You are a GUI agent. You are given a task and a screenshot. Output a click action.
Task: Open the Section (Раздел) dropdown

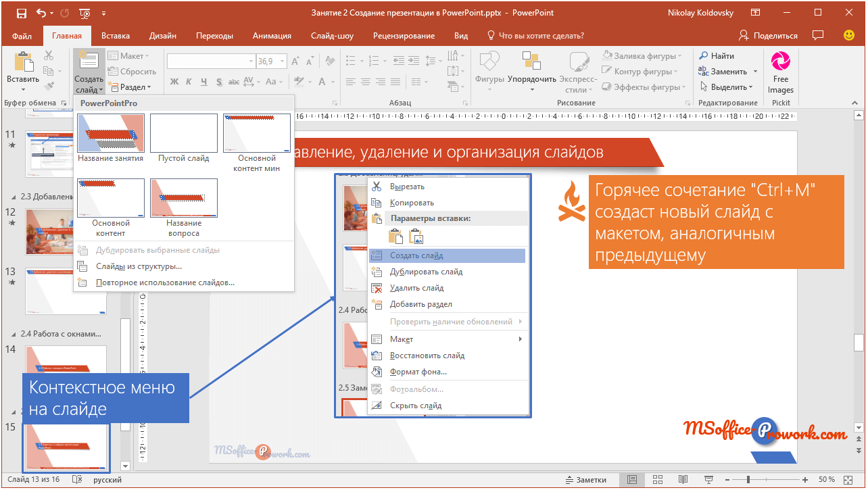130,87
